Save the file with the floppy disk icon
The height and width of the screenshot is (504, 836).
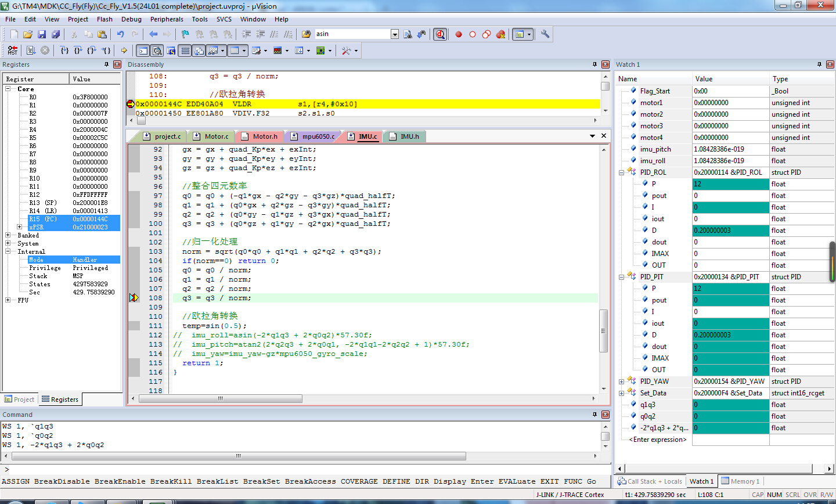pos(42,34)
